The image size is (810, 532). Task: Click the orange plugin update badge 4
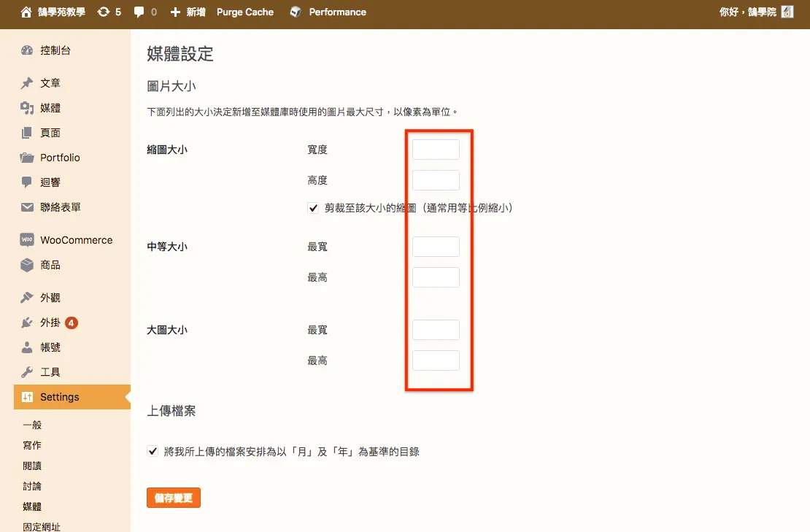click(x=72, y=323)
